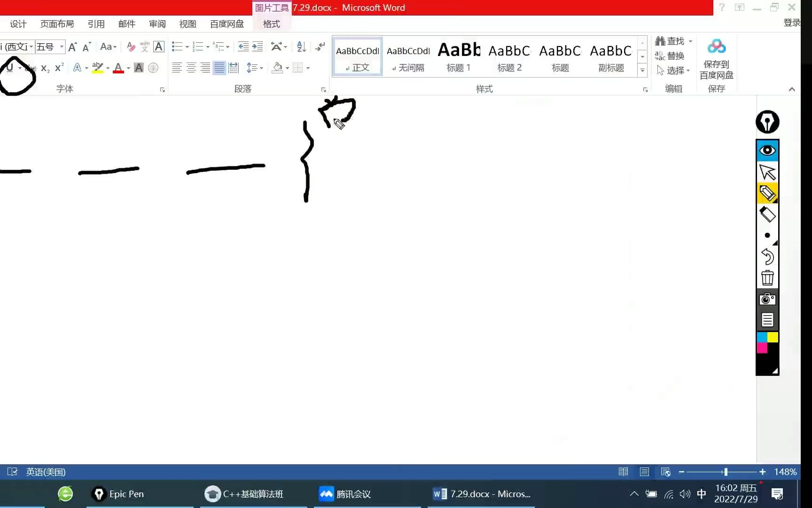Screen dimensions: 812x508
Task: Open the 页面布局 ribbon tab
Action: [57, 24]
